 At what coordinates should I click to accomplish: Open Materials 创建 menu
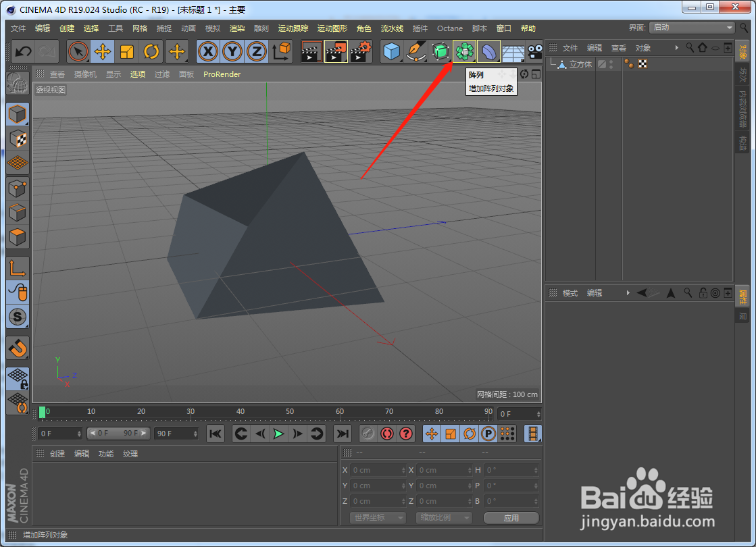[57, 454]
